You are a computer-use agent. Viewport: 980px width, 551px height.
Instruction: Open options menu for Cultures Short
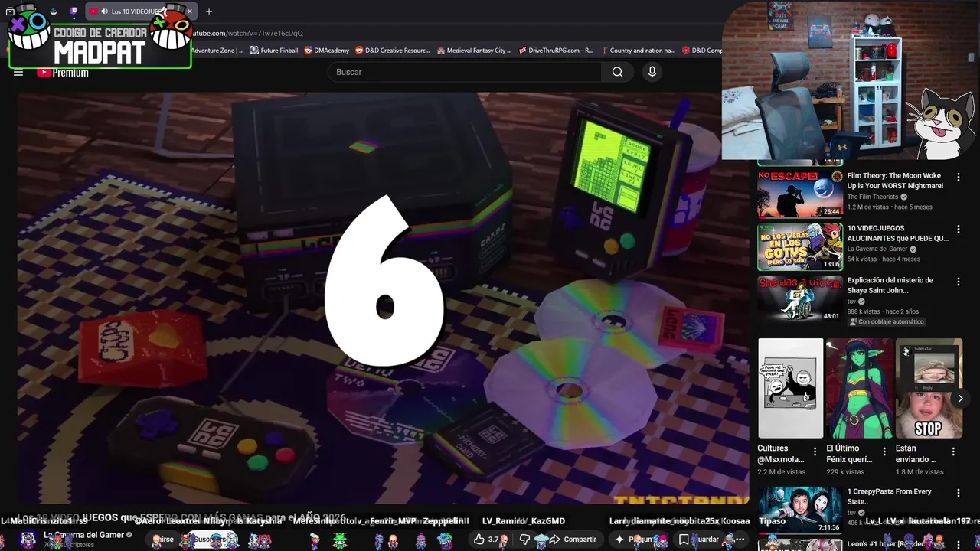pyautogui.click(x=815, y=452)
